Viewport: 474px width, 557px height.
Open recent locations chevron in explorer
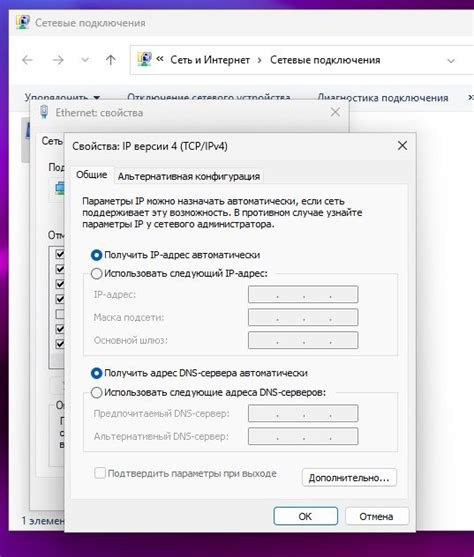85,60
